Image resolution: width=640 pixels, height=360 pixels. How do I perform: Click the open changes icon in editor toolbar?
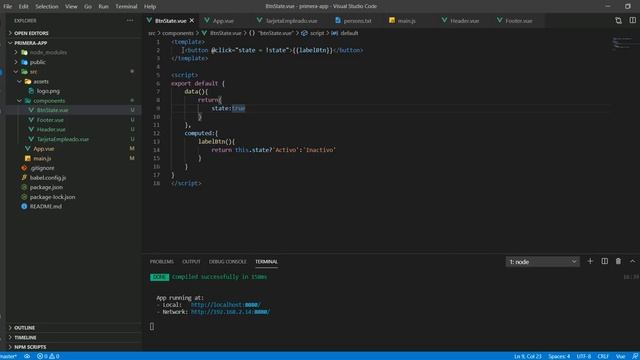618,20
